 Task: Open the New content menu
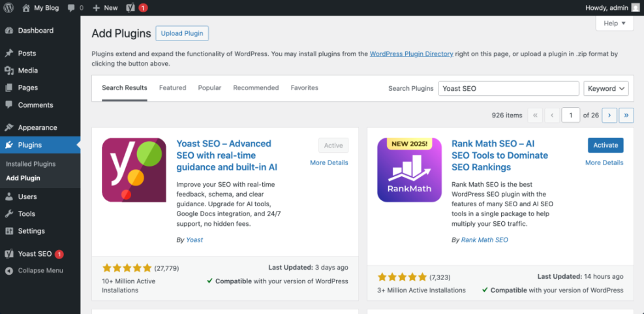point(105,8)
